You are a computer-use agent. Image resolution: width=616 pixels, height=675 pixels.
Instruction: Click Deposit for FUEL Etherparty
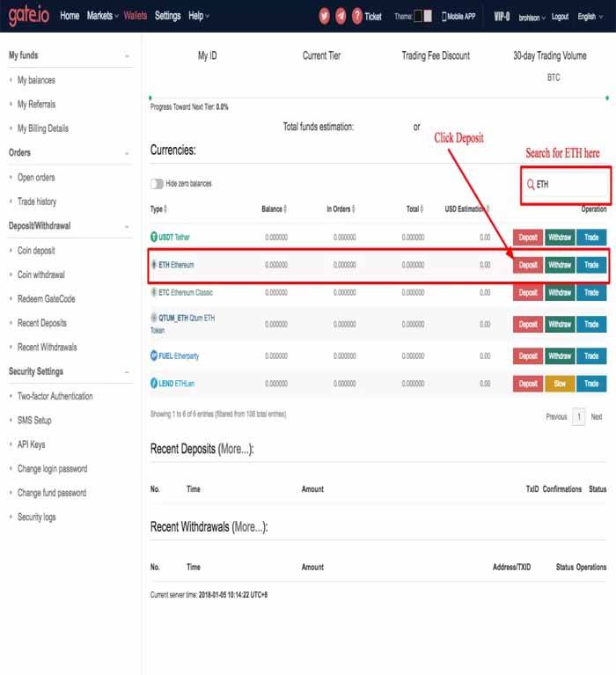tap(528, 356)
